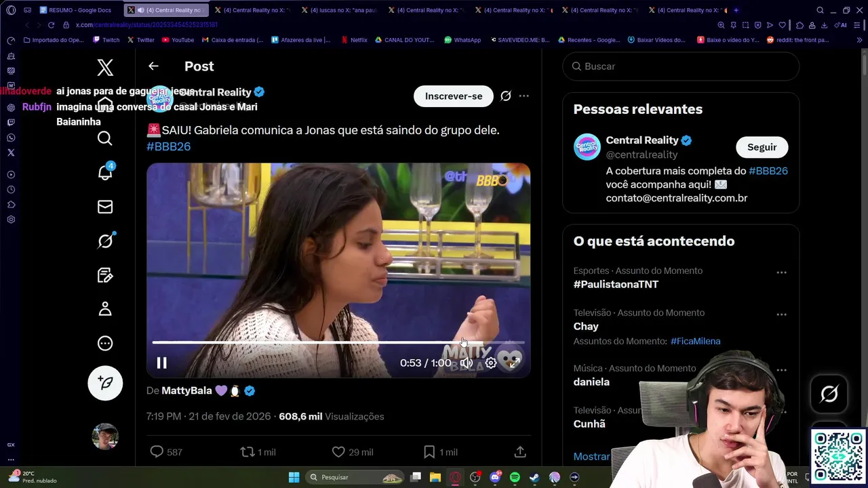This screenshot has height=488, width=868.
Task: Seek on the video progress bar
Action: (x=338, y=343)
